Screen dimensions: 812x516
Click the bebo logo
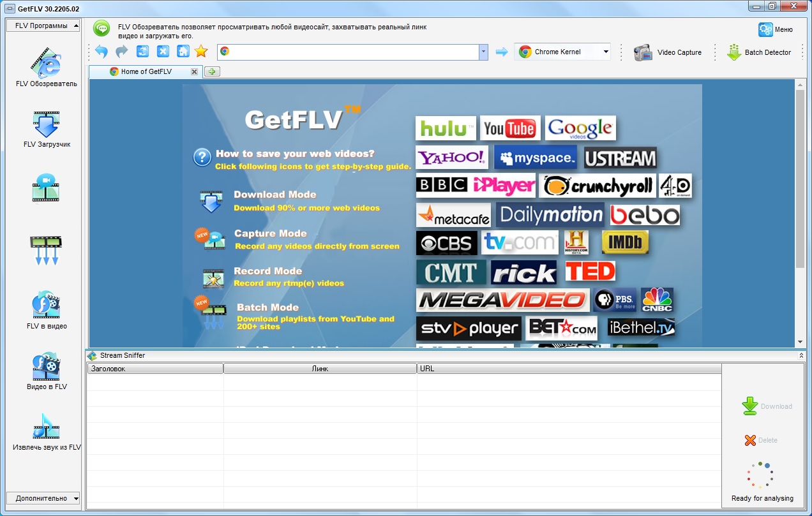[x=645, y=215]
